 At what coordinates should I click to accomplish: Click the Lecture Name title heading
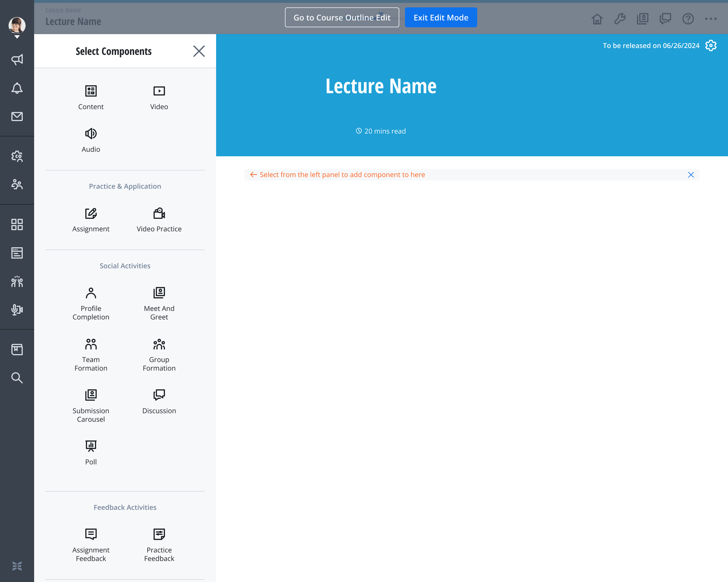point(381,86)
